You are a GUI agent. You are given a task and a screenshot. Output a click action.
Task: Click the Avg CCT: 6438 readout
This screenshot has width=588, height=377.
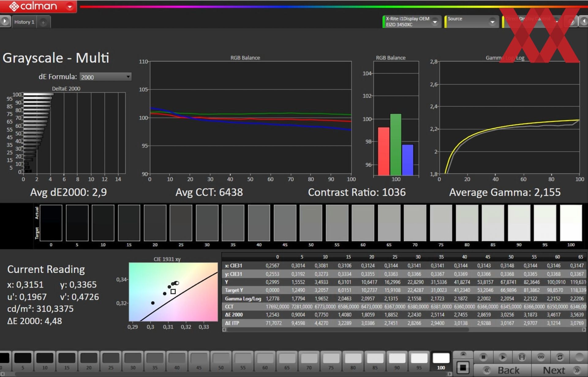[209, 192]
